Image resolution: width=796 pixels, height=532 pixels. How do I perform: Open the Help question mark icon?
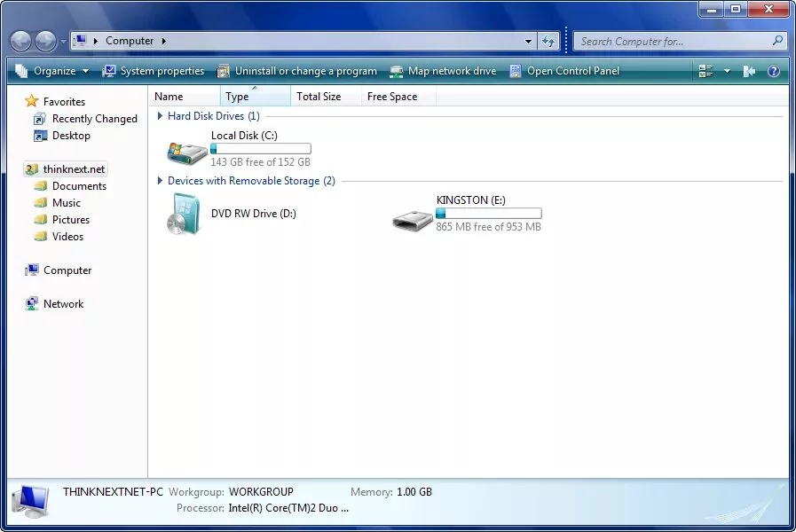pos(774,71)
